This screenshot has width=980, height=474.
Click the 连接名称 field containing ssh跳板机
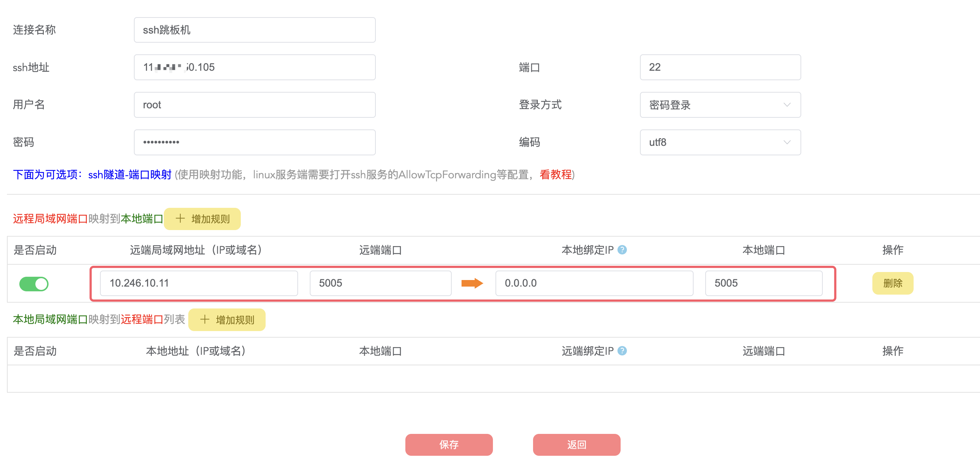click(255, 30)
